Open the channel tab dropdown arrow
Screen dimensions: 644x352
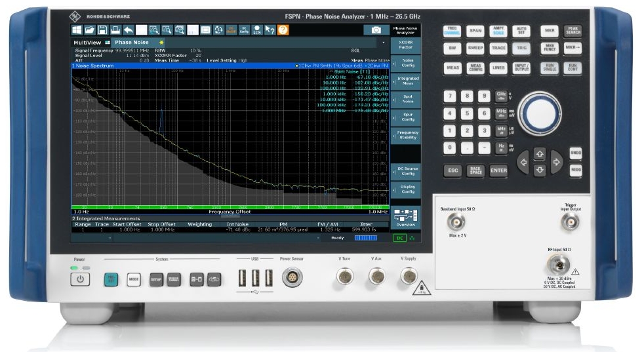coord(384,42)
